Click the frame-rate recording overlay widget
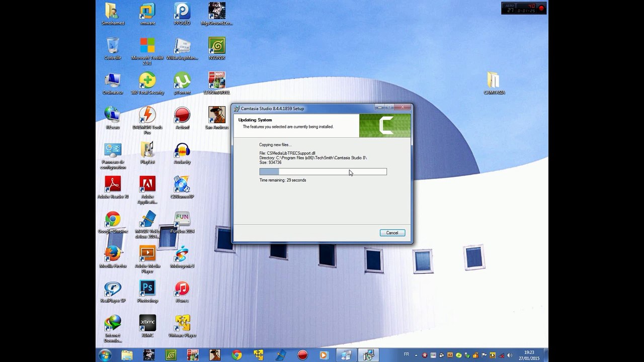 (x=524, y=8)
